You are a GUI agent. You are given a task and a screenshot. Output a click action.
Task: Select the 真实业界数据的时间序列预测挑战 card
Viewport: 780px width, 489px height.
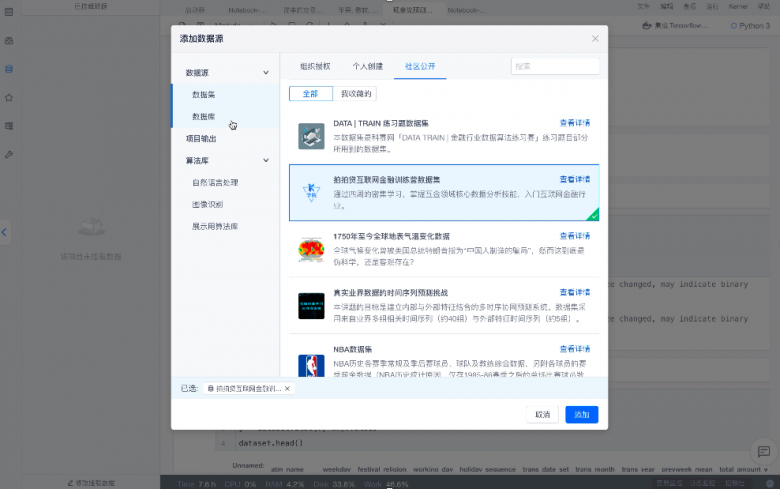444,305
